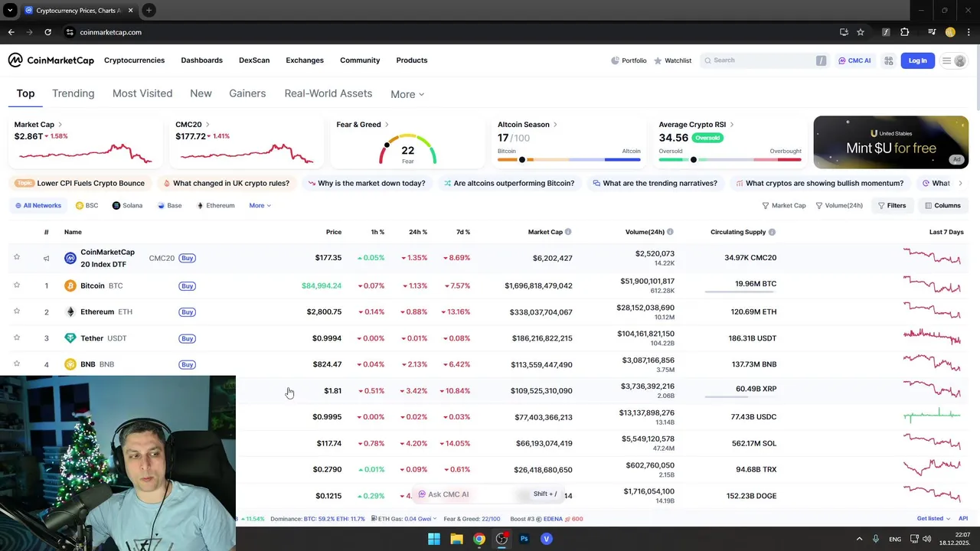Open browser extensions puzzle icon
The width and height of the screenshot is (980, 551).
tap(905, 32)
